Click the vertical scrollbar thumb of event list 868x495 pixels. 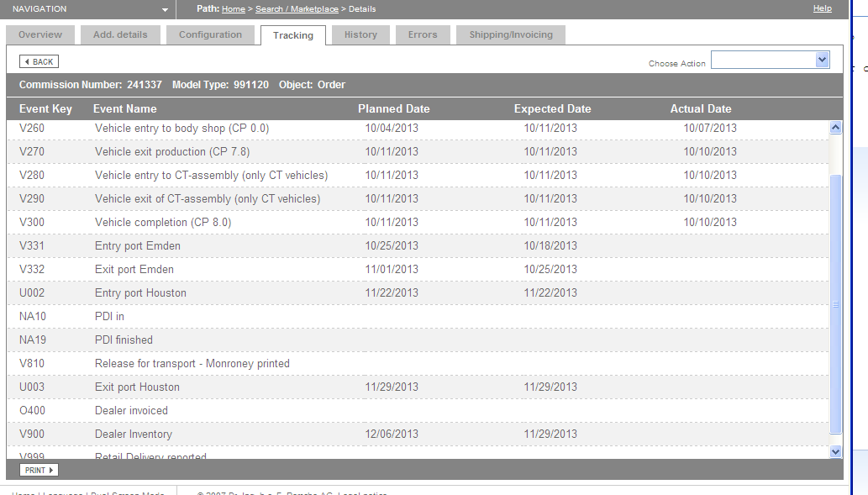[x=835, y=304]
